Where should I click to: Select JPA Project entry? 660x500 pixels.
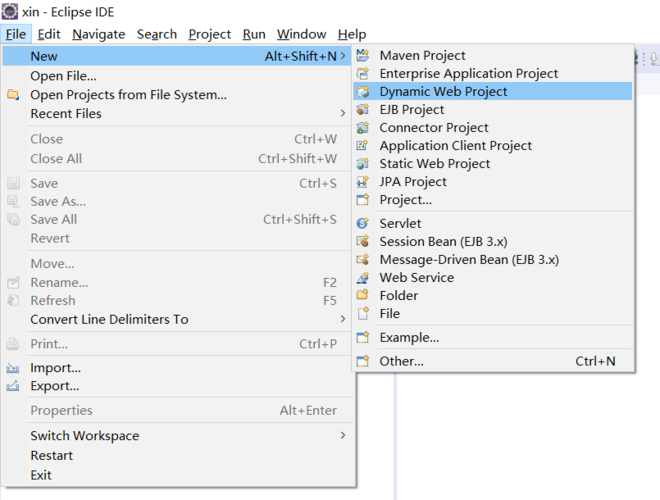tap(492, 182)
